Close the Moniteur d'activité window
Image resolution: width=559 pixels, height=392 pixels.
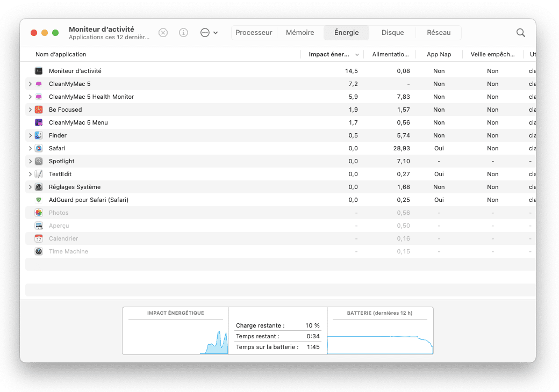pos(34,33)
